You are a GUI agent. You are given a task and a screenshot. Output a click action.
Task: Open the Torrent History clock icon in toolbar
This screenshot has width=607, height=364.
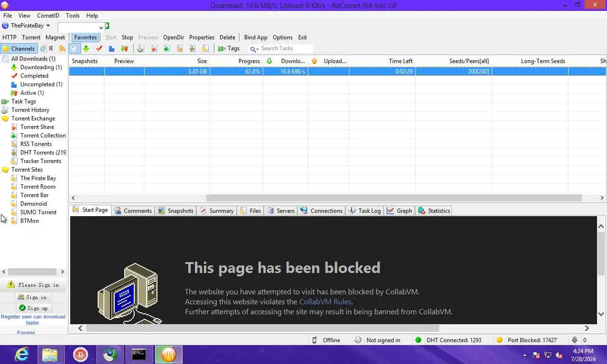pos(140,48)
